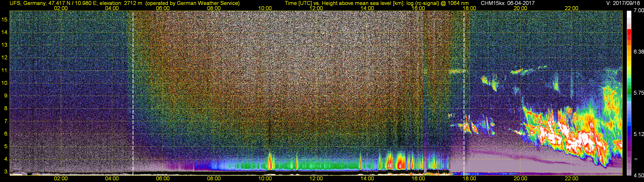
Task: Click the station text "UFS, Germany"
Action: (x=27, y=3)
